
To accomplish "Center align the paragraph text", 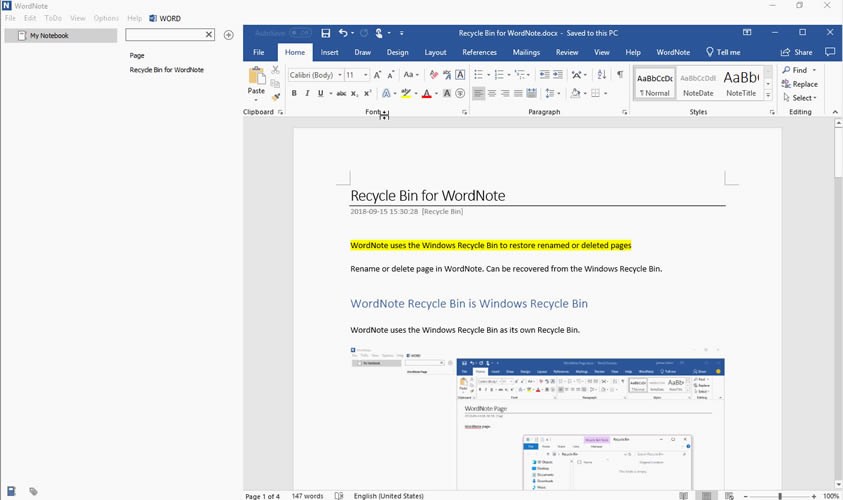I will 492,93.
